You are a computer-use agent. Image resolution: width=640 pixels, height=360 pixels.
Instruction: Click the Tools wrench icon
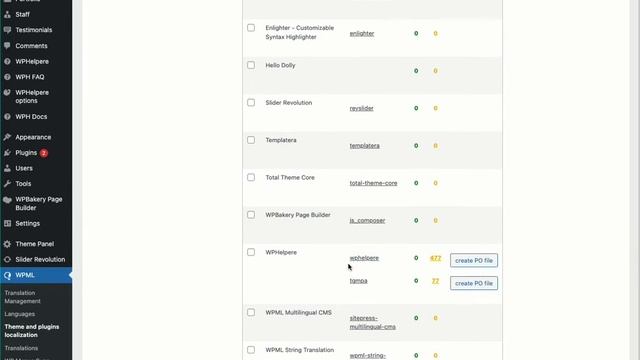click(7, 184)
